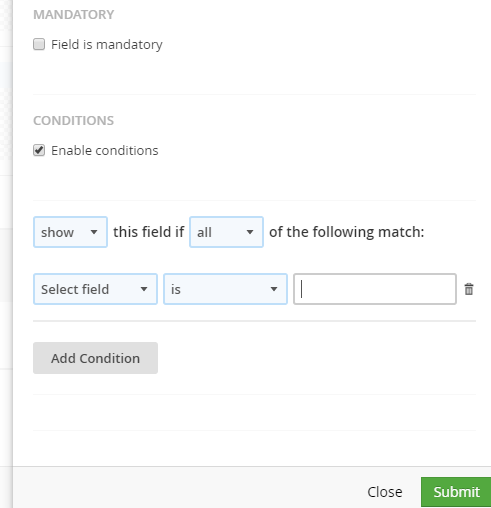491x508 pixels.
Task: Click the MANDATORY section heading
Action: coord(74,15)
